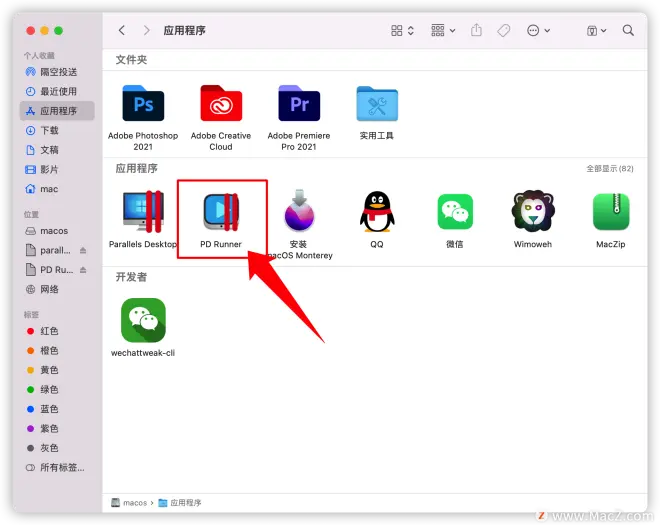Select the 蓝色 blue tag
The width and height of the screenshot is (660, 525).
click(57, 409)
